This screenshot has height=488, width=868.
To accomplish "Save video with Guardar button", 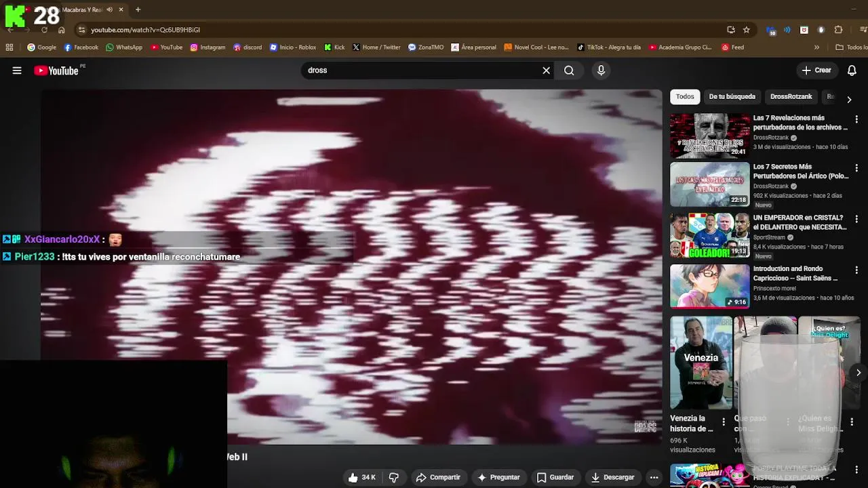I will (555, 477).
